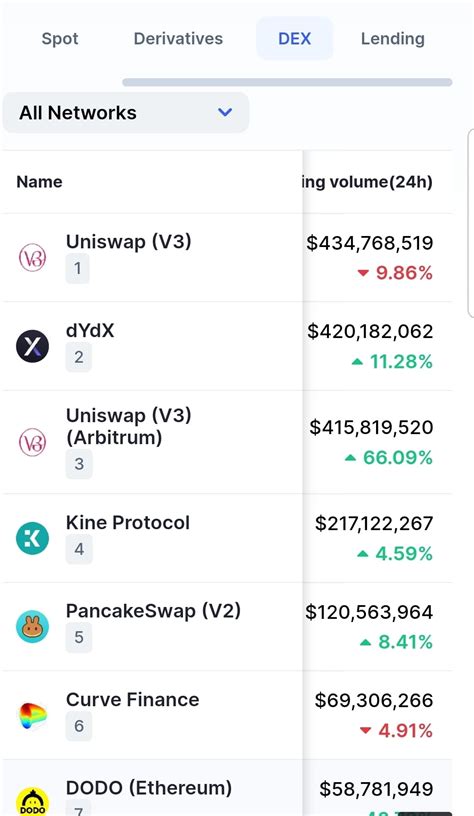Open the Kine Protocol exchange link
This screenshot has height=816, width=474.
click(128, 522)
